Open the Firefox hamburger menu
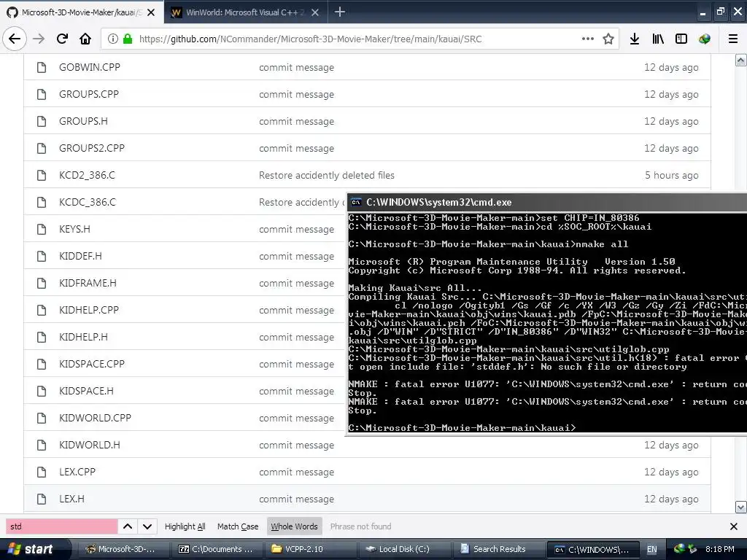This screenshot has height=560, width=747. tap(733, 39)
